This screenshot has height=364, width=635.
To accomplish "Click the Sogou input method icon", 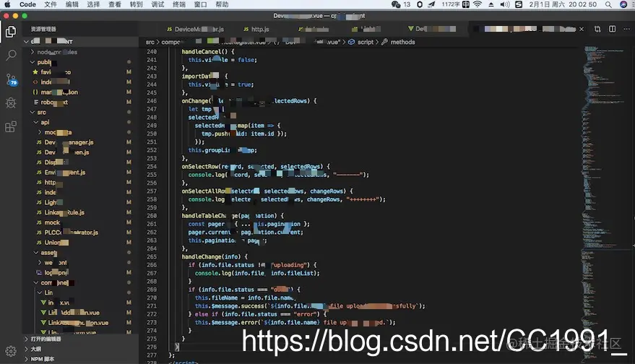I will (x=519, y=4).
